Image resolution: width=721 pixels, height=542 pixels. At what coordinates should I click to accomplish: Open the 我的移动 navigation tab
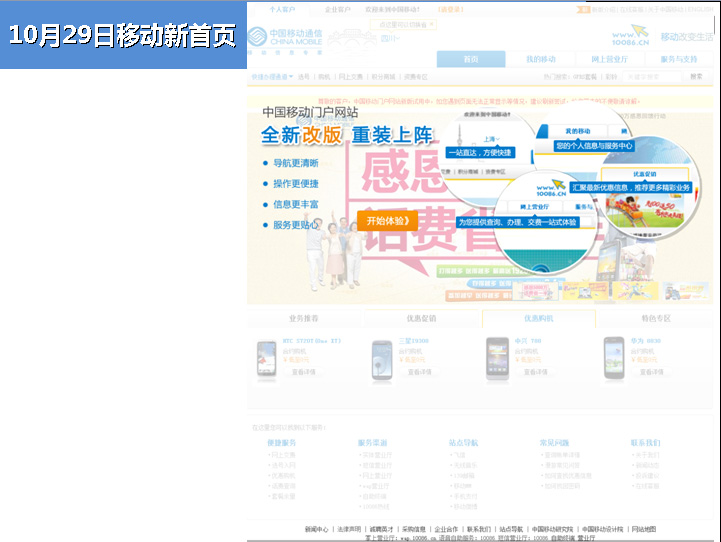click(541, 59)
